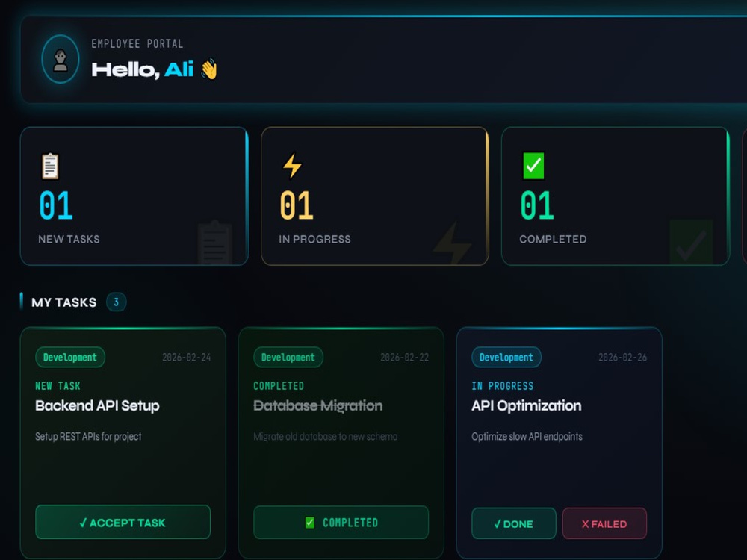Click the My Tasks count badge

(x=117, y=302)
